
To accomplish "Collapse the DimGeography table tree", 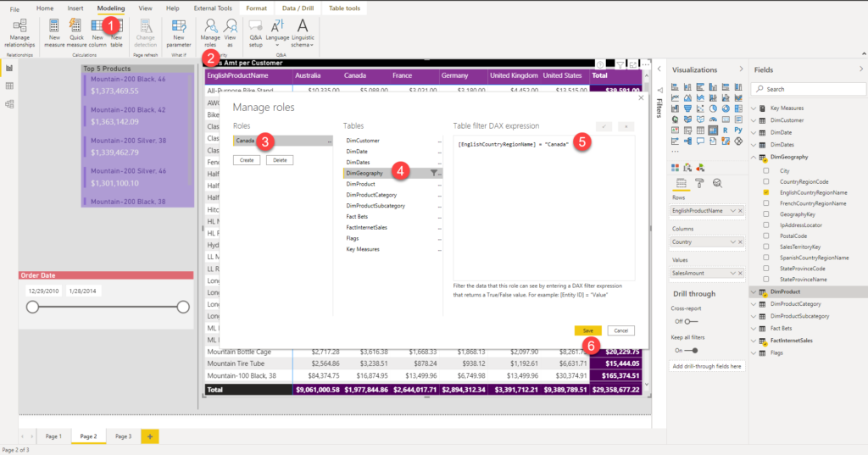I will (754, 158).
